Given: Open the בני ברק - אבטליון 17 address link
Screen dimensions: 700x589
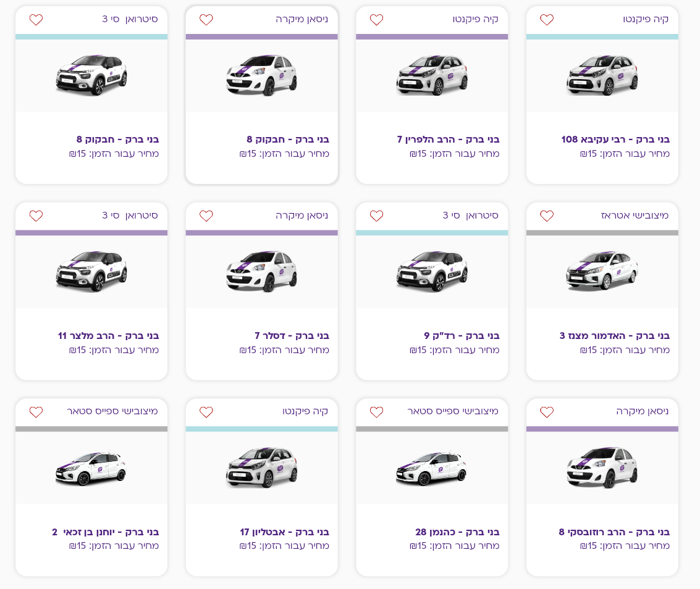Looking at the screenshot, I should click(x=284, y=532).
